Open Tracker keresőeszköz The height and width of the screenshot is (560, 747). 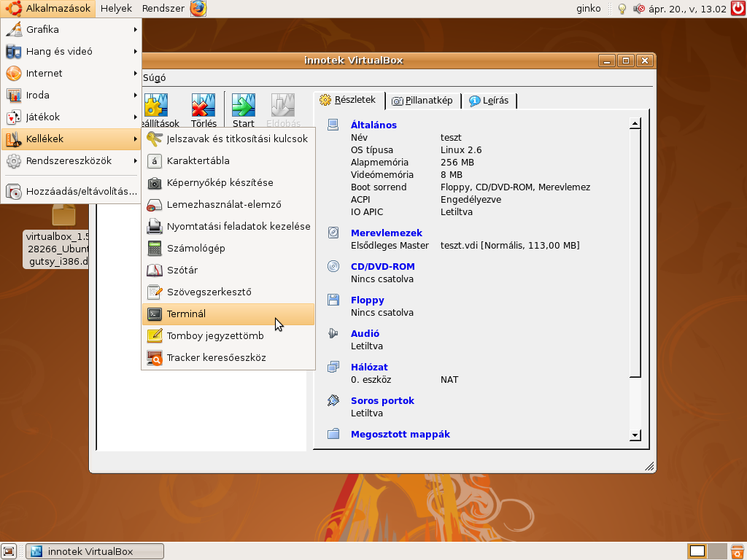pos(228,358)
